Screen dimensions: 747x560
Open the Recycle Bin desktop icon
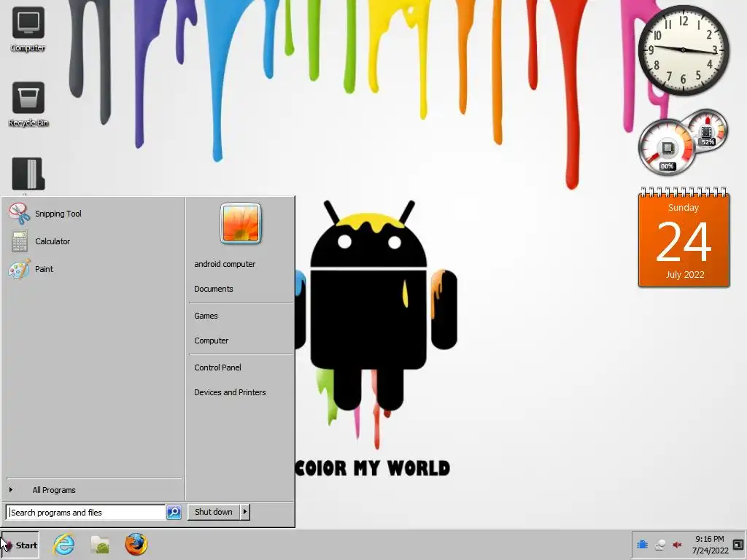(x=28, y=104)
